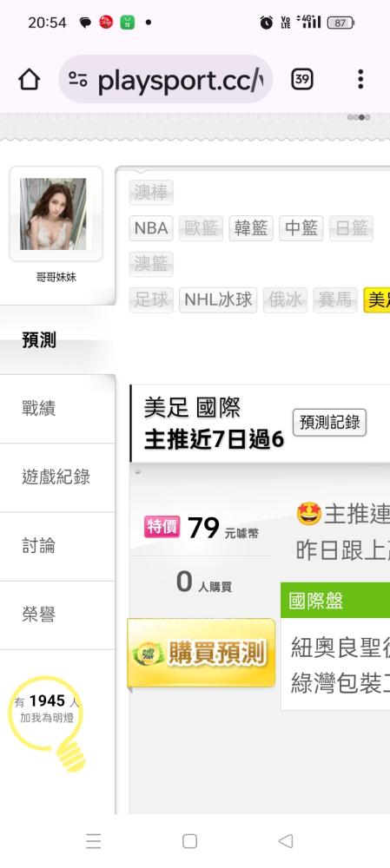The height and width of the screenshot is (868, 390).
Task: Tap Android back navigation triangle
Action: coord(285,841)
